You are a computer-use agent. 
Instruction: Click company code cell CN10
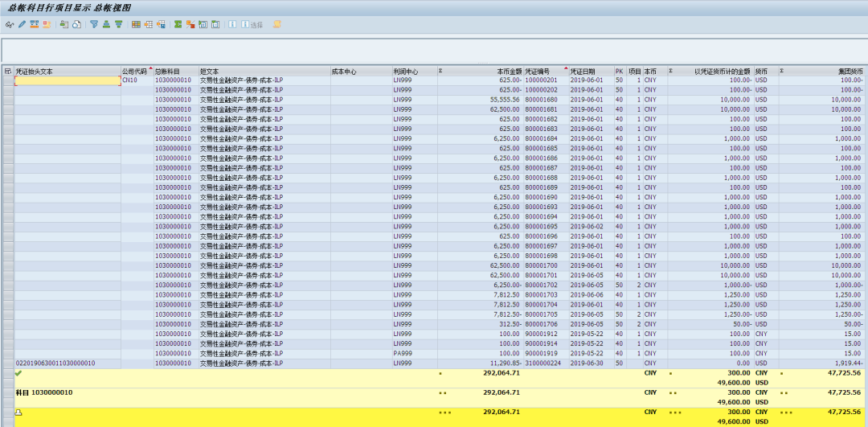coord(137,80)
